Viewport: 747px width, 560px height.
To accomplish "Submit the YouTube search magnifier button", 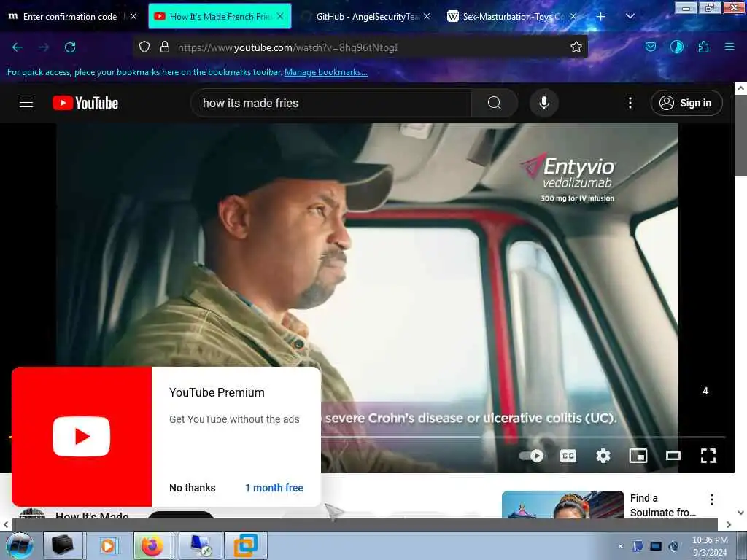I will click(495, 103).
